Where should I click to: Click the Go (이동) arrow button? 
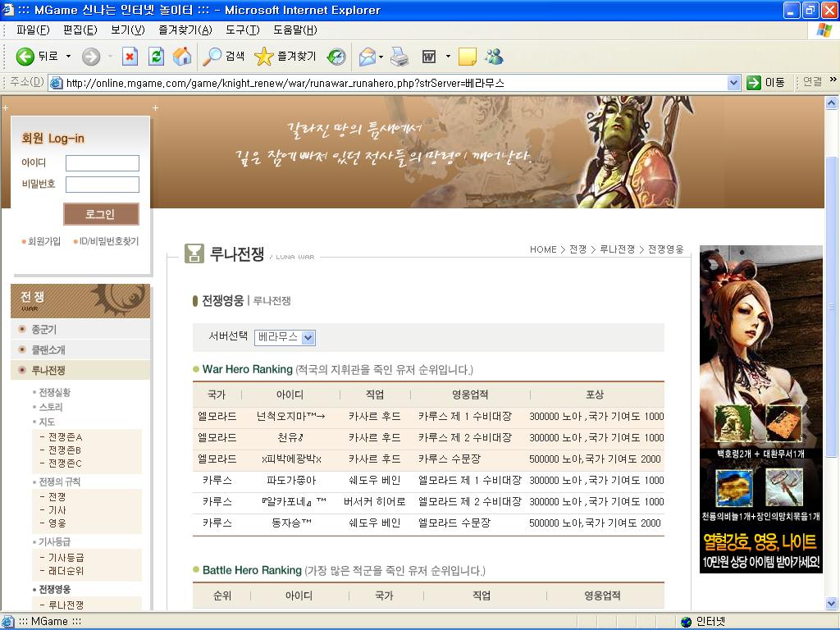pyautogui.click(x=766, y=83)
